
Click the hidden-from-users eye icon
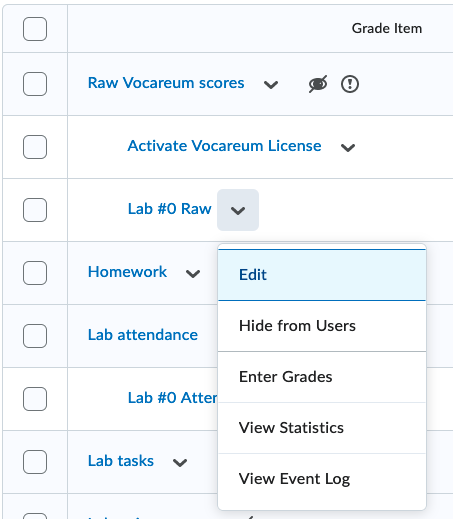(318, 84)
